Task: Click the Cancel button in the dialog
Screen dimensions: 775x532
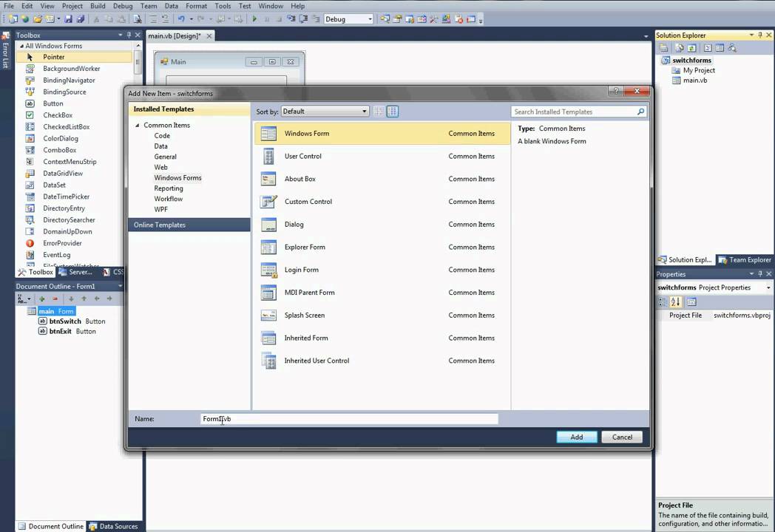Action: click(622, 437)
